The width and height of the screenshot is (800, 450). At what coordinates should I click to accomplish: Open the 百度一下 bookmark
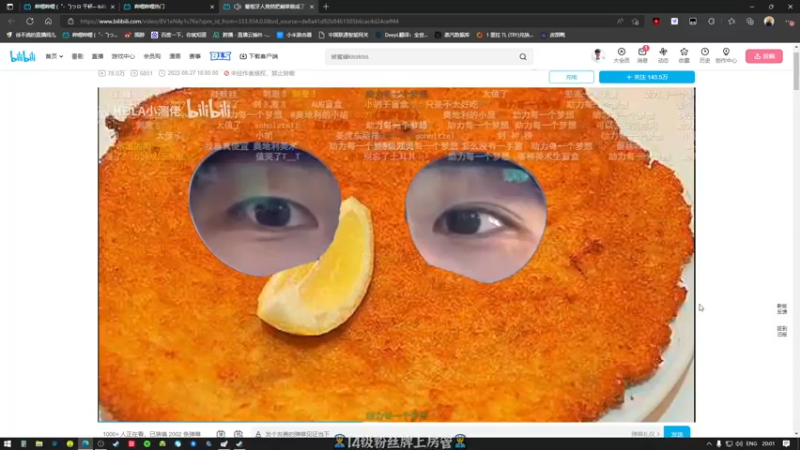point(179,35)
